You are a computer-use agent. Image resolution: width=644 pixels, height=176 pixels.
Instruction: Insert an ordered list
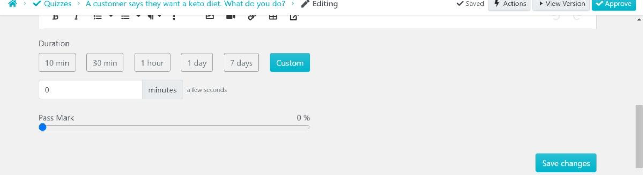tap(97, 17)
